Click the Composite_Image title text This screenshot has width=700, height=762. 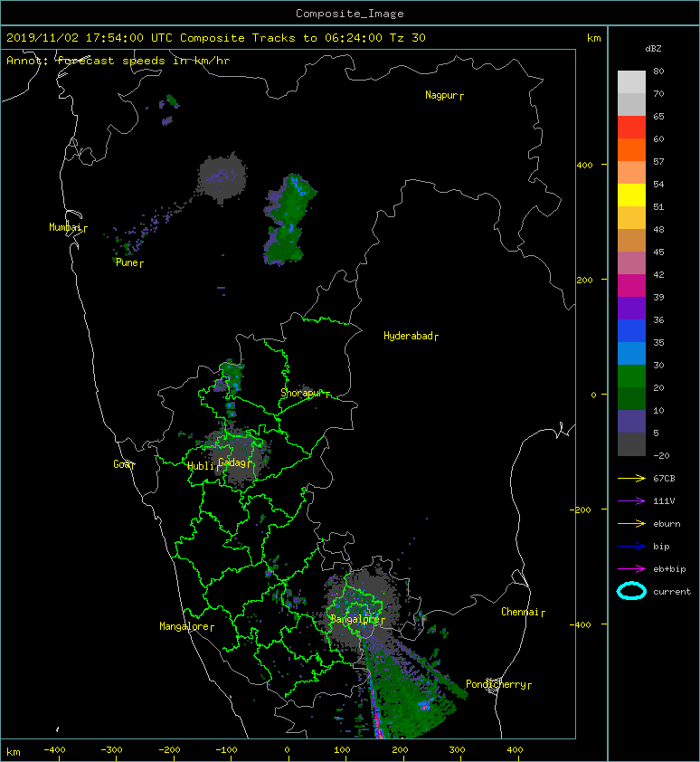pyautogui.click(x=350, y=14)
